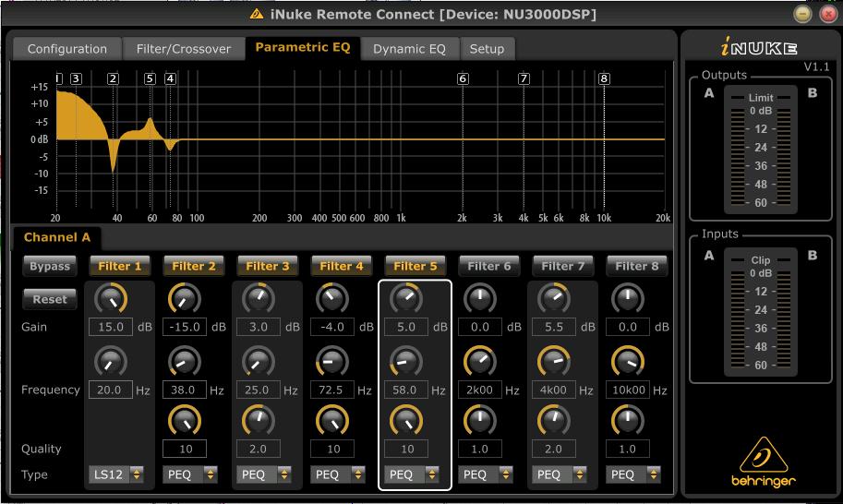Disable the Filter 1 toggle

point(120,266)
